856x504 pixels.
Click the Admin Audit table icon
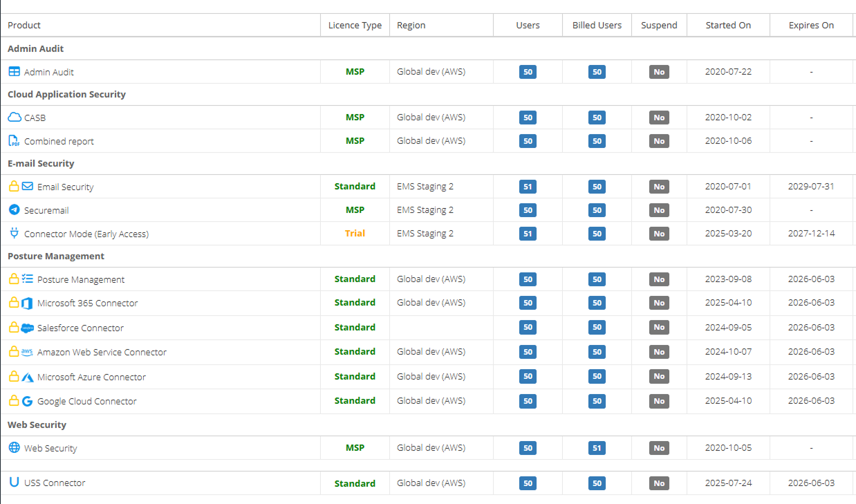[x=14, y=71]
